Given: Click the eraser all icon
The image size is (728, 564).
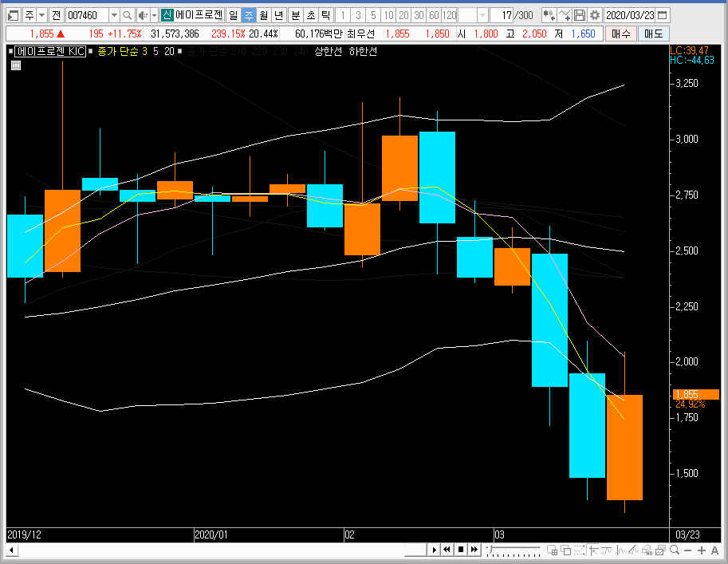Looking at the screenshot, I should (647, 550).
